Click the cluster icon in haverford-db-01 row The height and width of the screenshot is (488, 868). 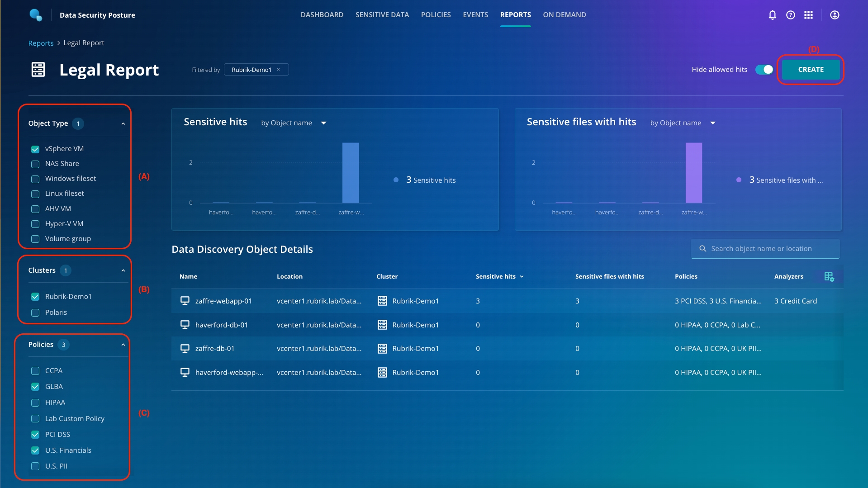(x=382, y=325)
